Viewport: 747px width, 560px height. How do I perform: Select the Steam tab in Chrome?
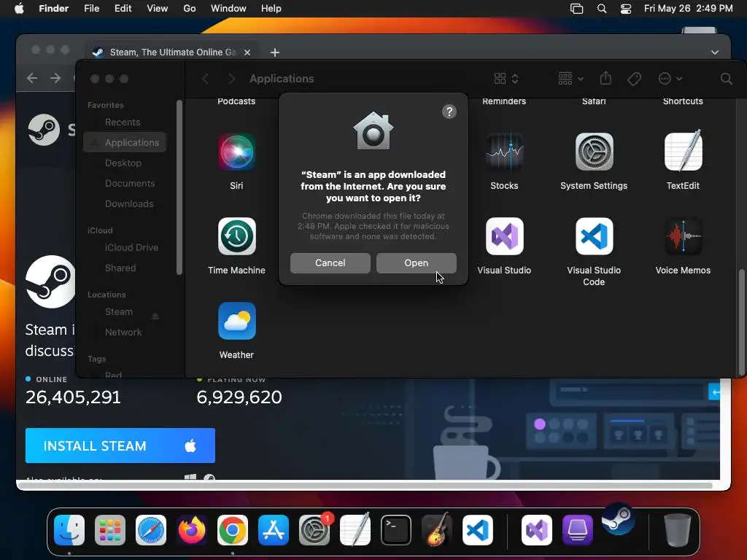[x=172, y=52]
